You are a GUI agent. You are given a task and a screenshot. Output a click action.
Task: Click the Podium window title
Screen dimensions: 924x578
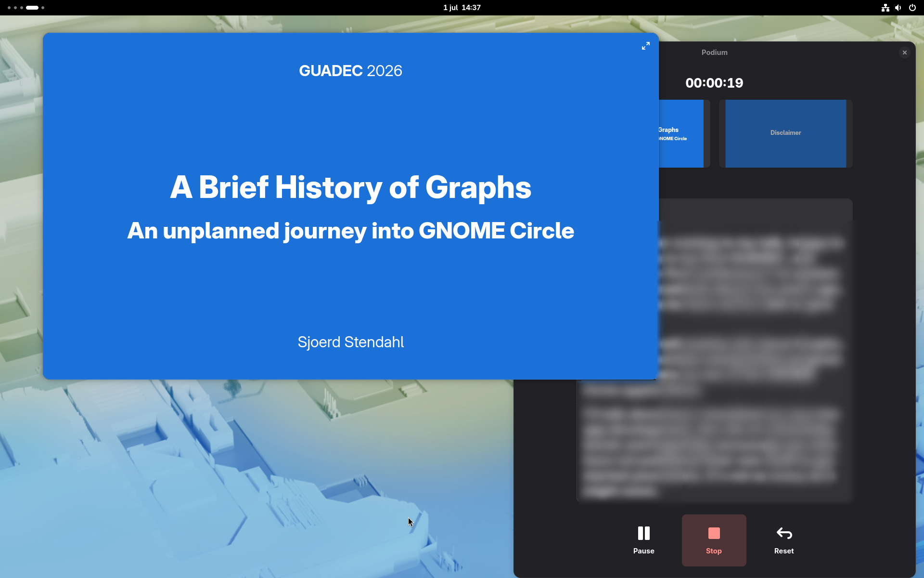(x=714, y=53)
